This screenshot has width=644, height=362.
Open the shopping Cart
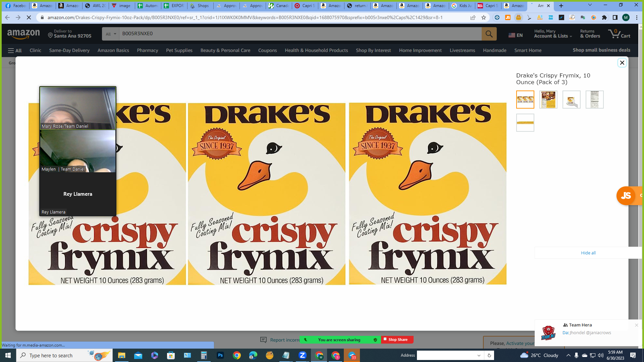[619, 34]
